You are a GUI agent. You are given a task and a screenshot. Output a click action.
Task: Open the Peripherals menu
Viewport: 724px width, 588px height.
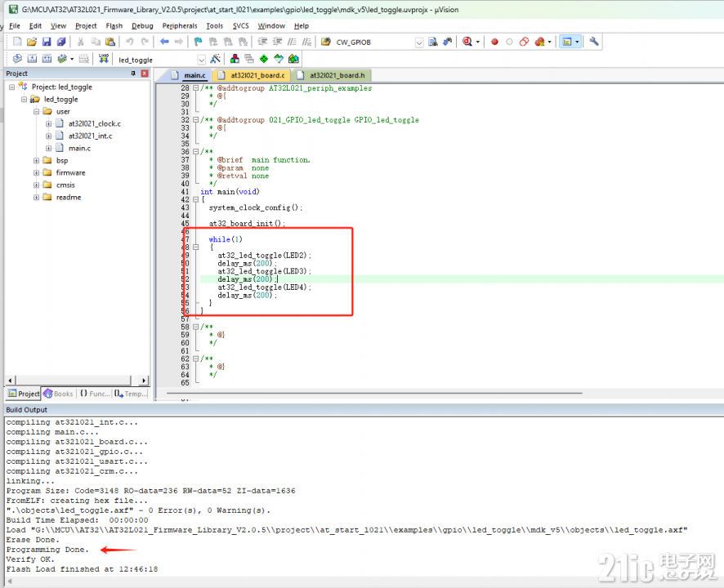click(x=180, y=26)
